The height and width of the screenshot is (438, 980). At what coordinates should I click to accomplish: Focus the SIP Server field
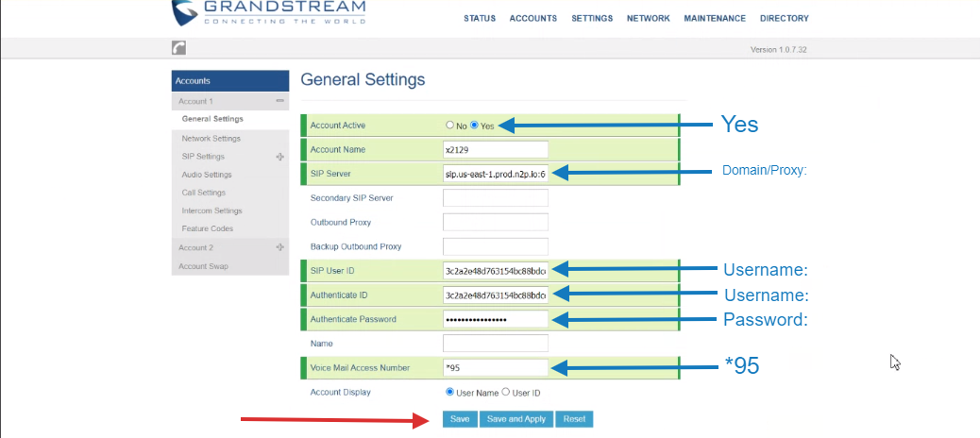(496, 175)
